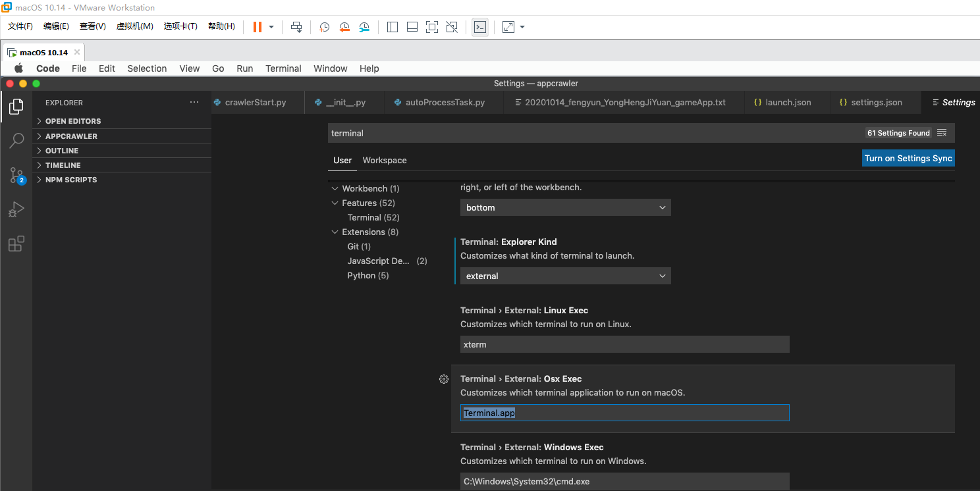
Task: Open the snapshot manager wrench icon
Action: [x=364, y=27]
